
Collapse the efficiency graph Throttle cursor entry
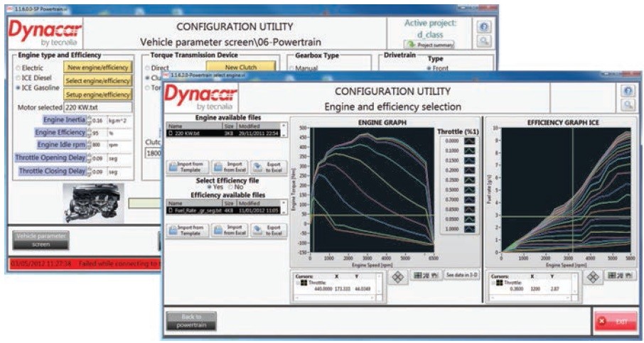point(493,283)
